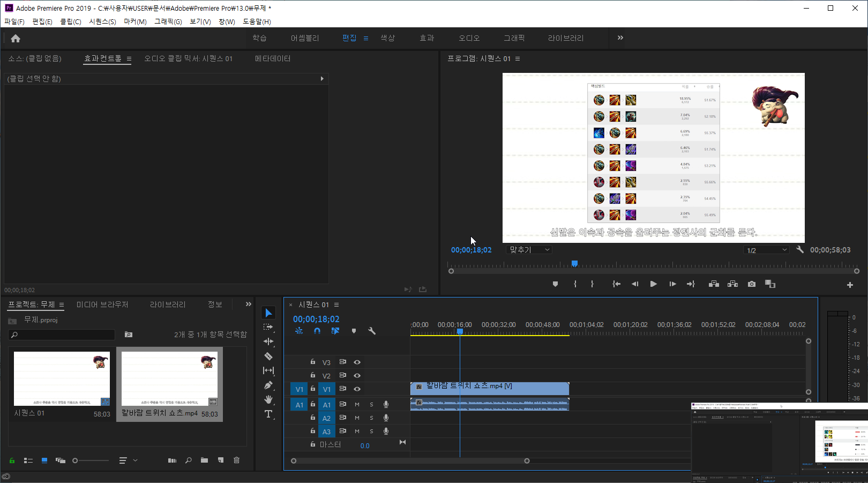Select the Selection arrow tool
This screenshot has height=483, width=868.
(268, 313)
